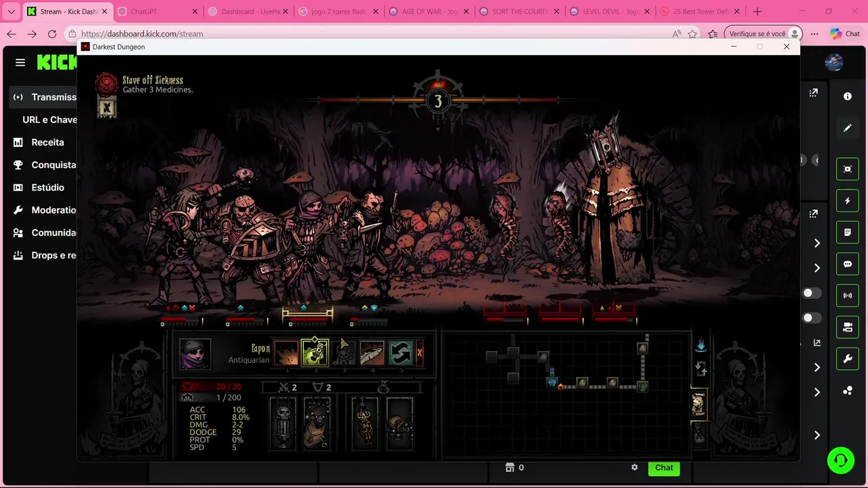868x488 pixels.
Task: Click the green-bordered note page icon
Action: pyautogui.click(x=848, y=232)
